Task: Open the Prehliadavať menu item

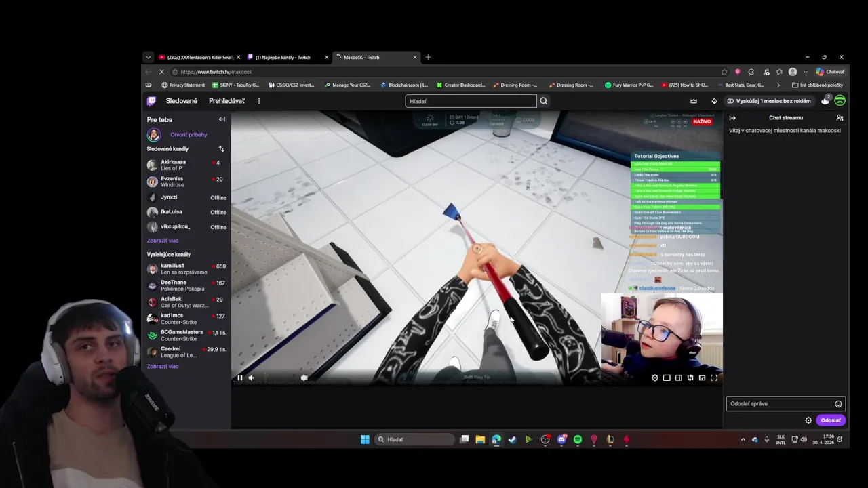Action: point(226,101)
